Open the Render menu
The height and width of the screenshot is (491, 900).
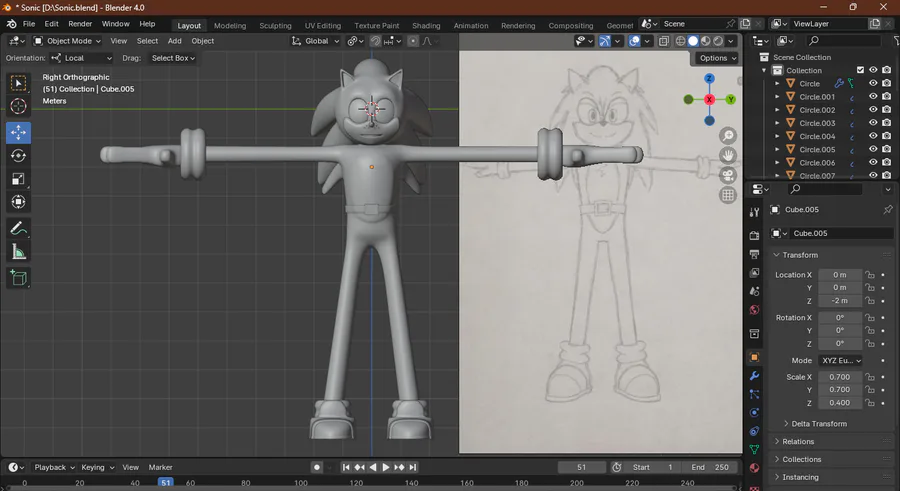80,24
